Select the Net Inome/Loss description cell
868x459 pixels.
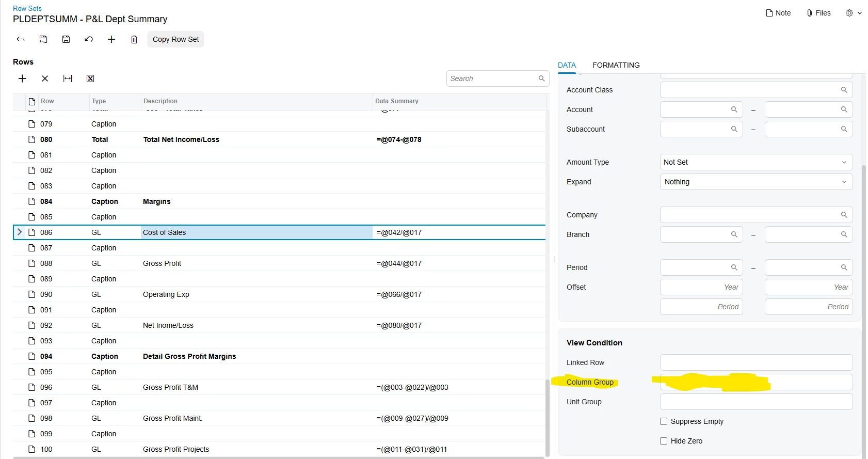click(256, 325)
